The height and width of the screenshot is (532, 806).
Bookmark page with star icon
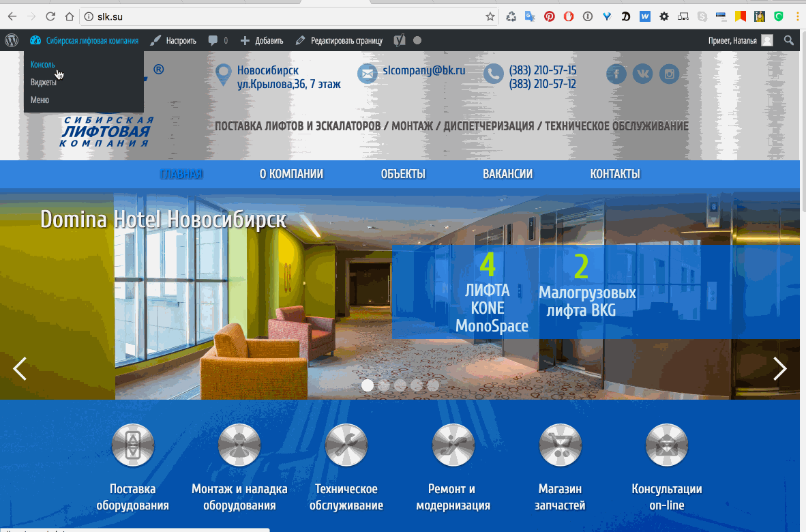tap(490, 16)
